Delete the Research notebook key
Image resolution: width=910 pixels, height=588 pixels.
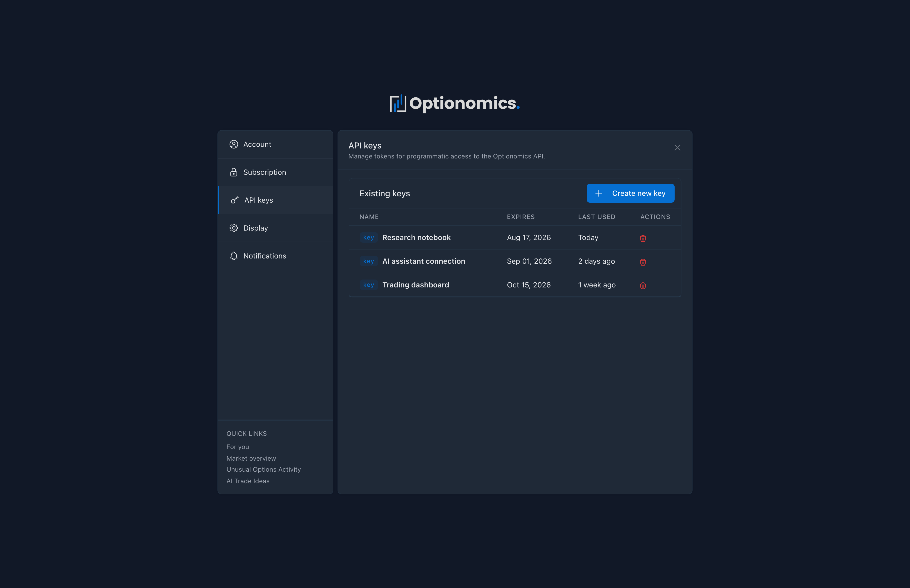point(643,238)
